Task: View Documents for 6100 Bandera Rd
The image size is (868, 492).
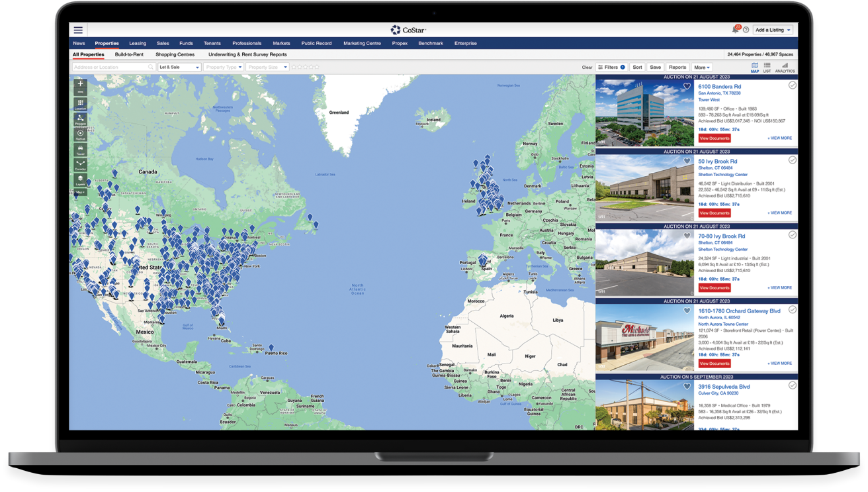Action: [x=715, y=138]
